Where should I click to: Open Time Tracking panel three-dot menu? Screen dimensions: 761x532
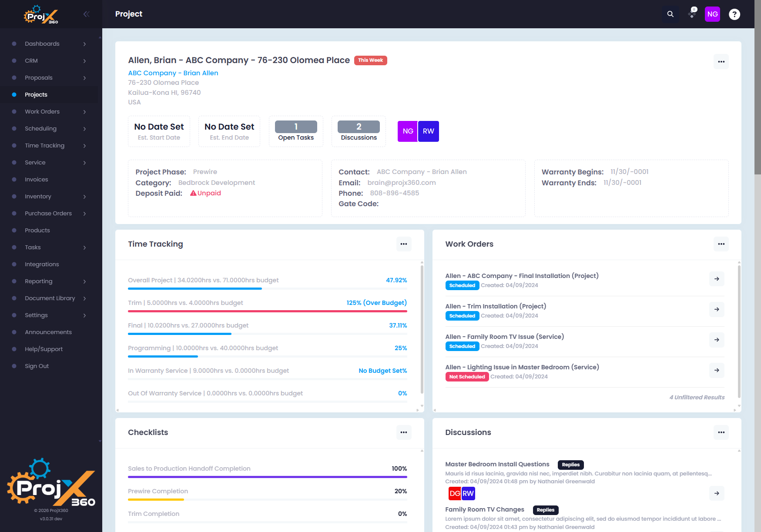404,244
